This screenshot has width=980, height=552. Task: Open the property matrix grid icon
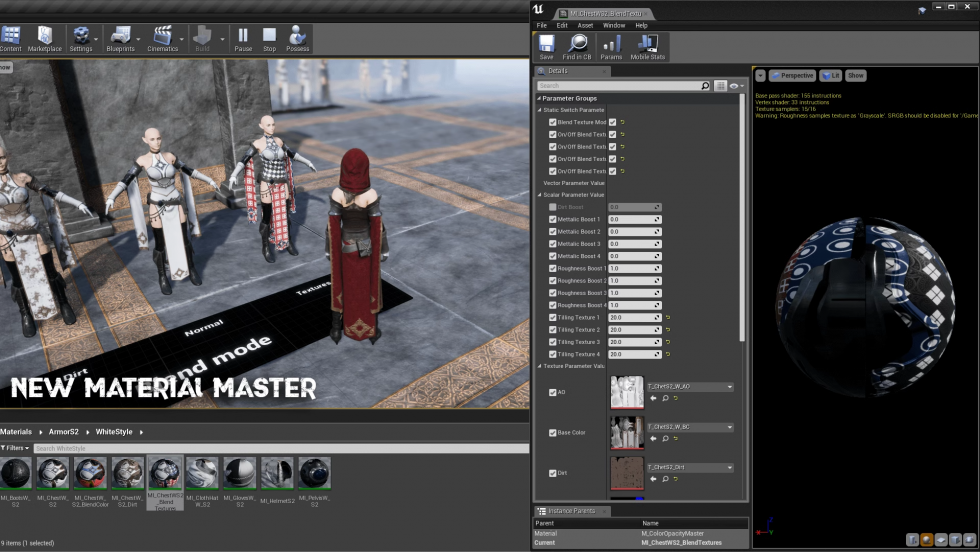pyautogui.click(x=720, y=86)
